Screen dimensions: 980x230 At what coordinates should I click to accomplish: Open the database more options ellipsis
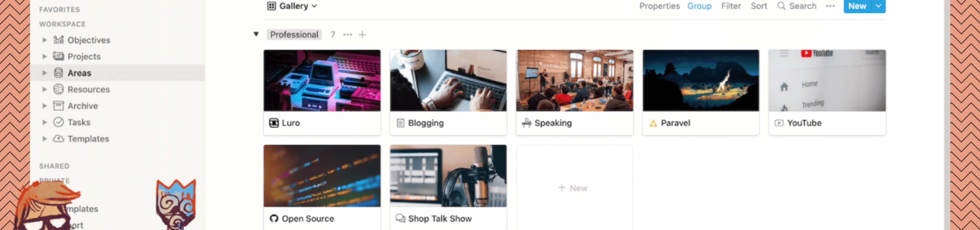(830, 6)
